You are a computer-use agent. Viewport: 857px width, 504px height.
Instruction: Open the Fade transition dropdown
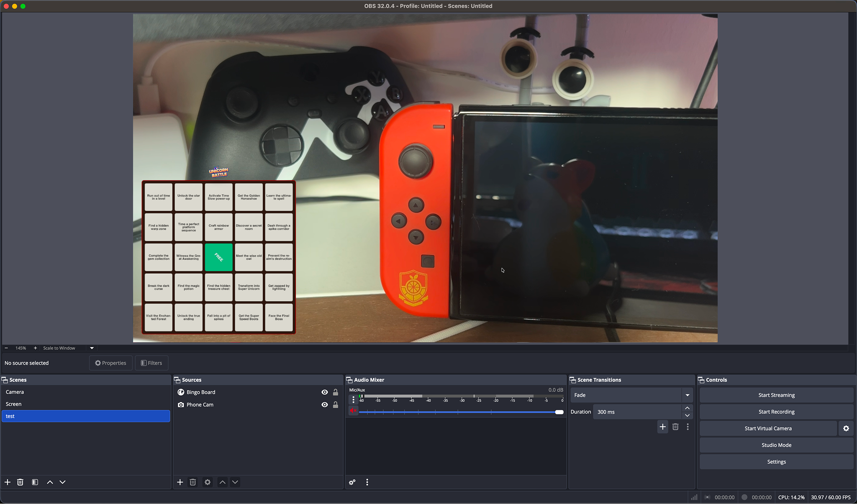coord(687,394)
